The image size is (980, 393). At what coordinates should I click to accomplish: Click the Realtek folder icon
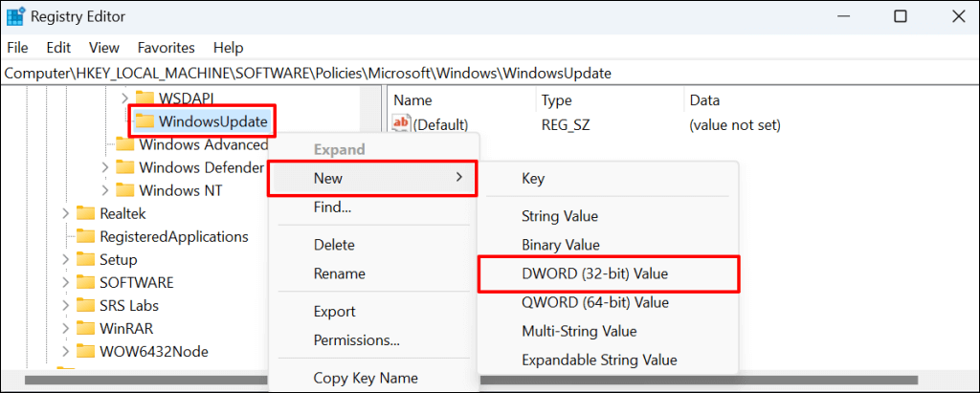coord(86,213)
